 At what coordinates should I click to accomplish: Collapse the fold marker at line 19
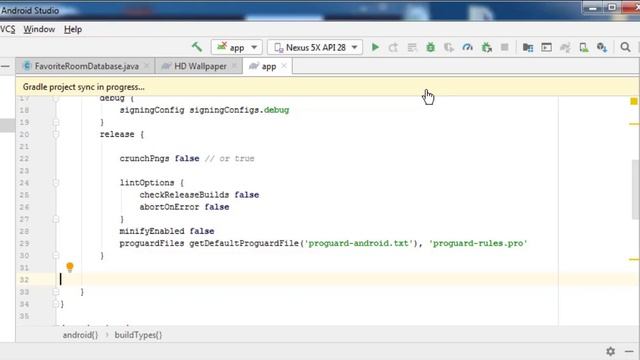tap(56, 122)
